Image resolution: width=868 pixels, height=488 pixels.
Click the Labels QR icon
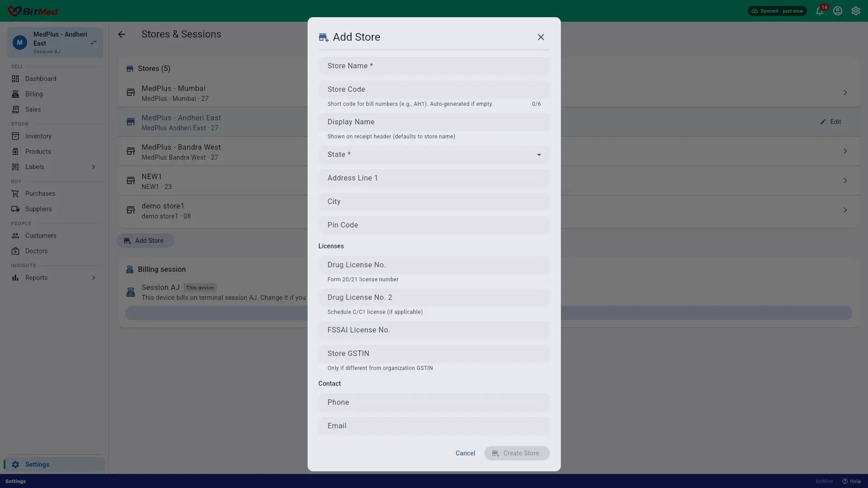(15, 167)
